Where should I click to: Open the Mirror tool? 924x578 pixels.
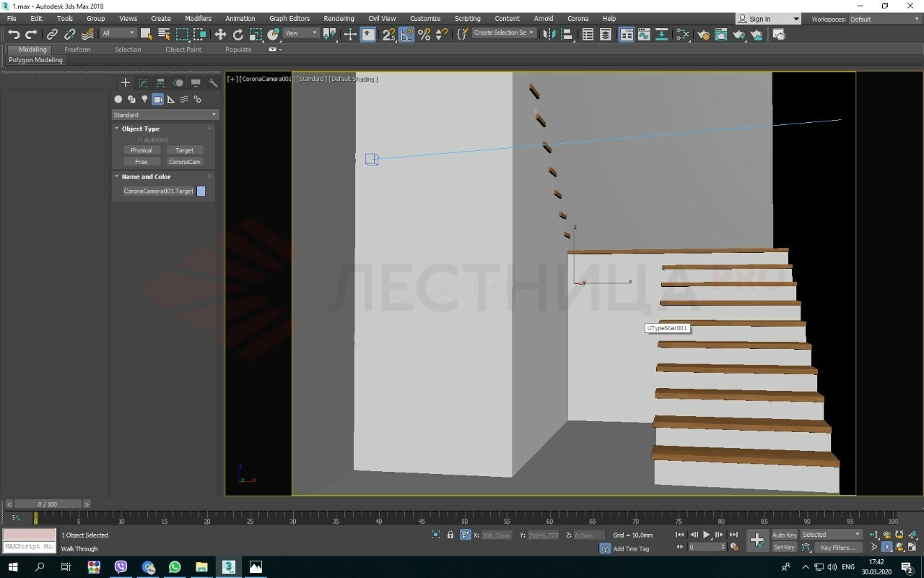tap(549, 34)
